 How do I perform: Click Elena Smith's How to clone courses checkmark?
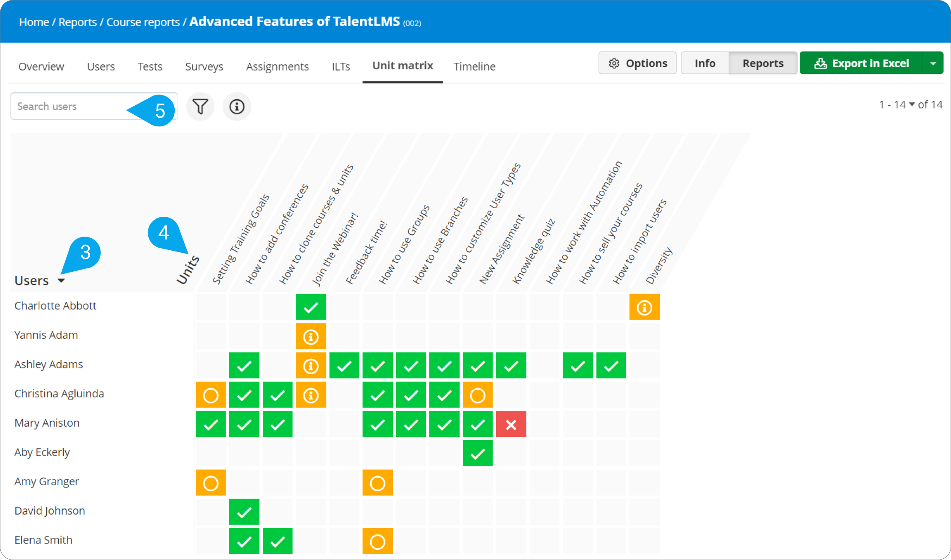tap(277, 541)
